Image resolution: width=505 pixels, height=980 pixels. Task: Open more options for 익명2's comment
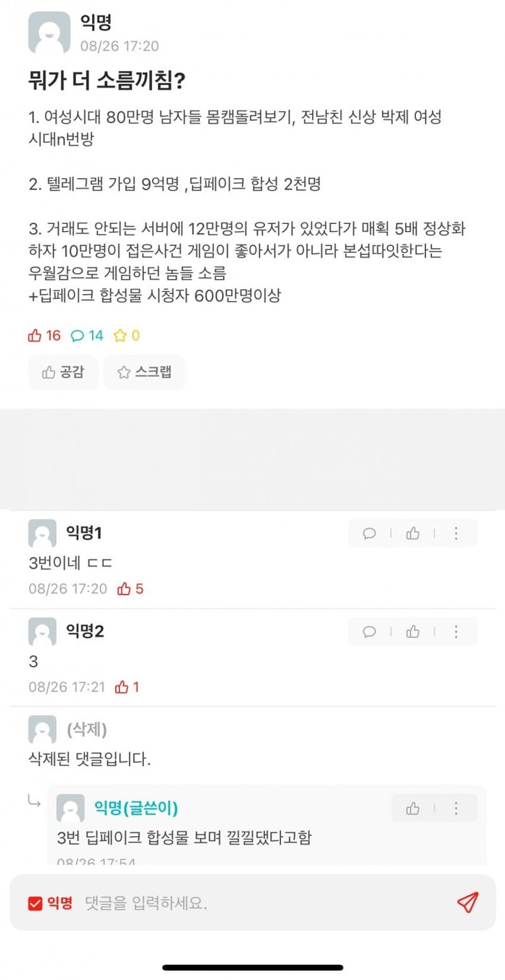[x=456, y=632]
